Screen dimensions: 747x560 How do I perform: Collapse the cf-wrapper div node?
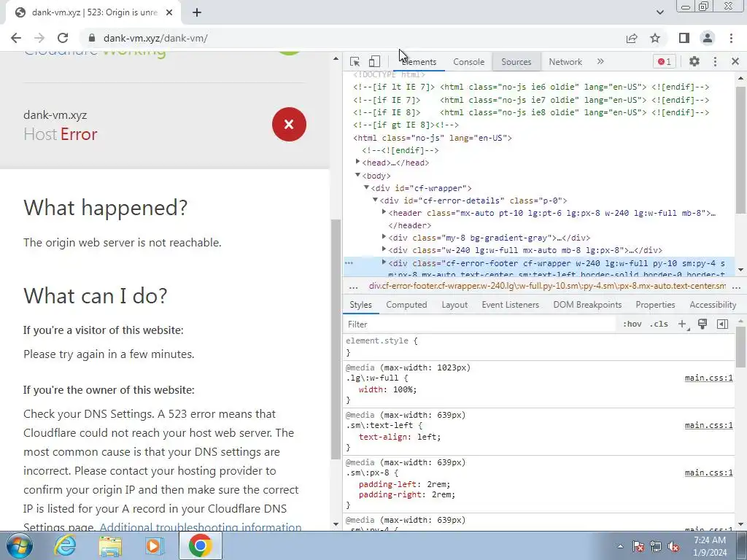point(366,187)
